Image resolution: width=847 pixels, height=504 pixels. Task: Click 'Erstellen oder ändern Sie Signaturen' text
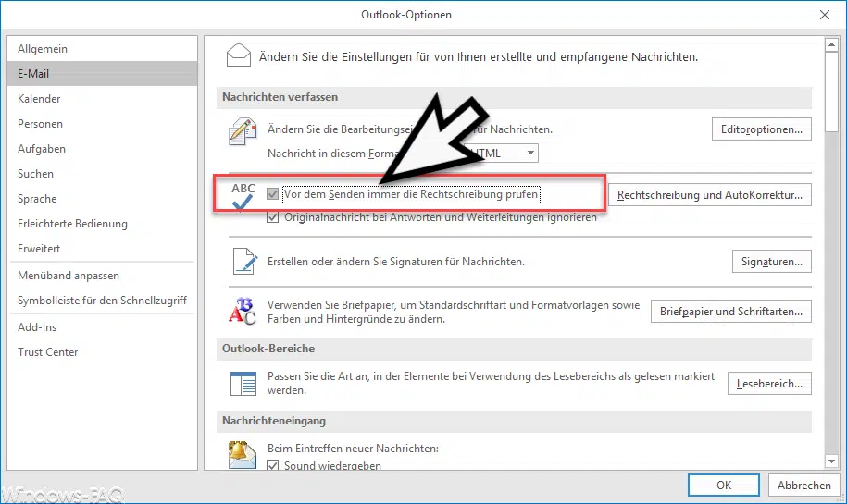point(396,262)
